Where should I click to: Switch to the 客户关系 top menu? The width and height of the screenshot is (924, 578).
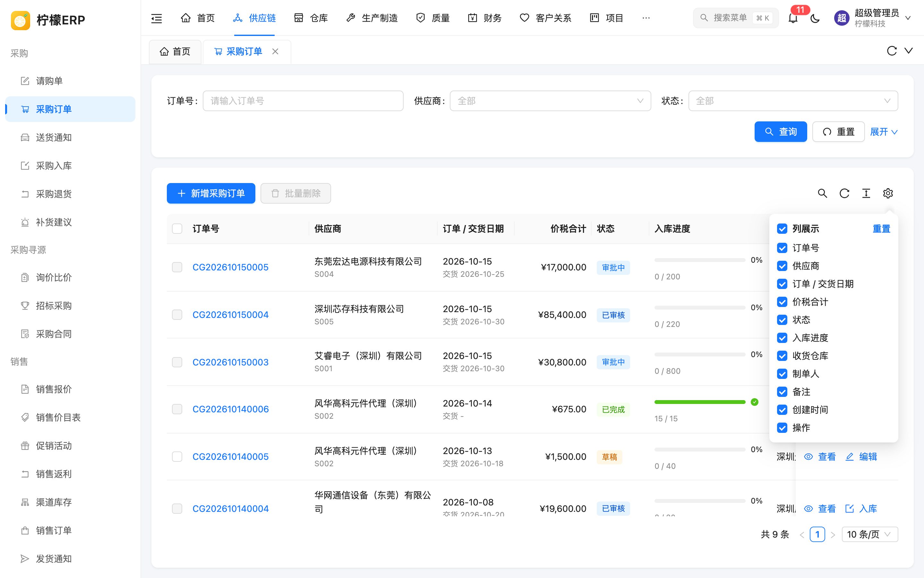(545, 18)
